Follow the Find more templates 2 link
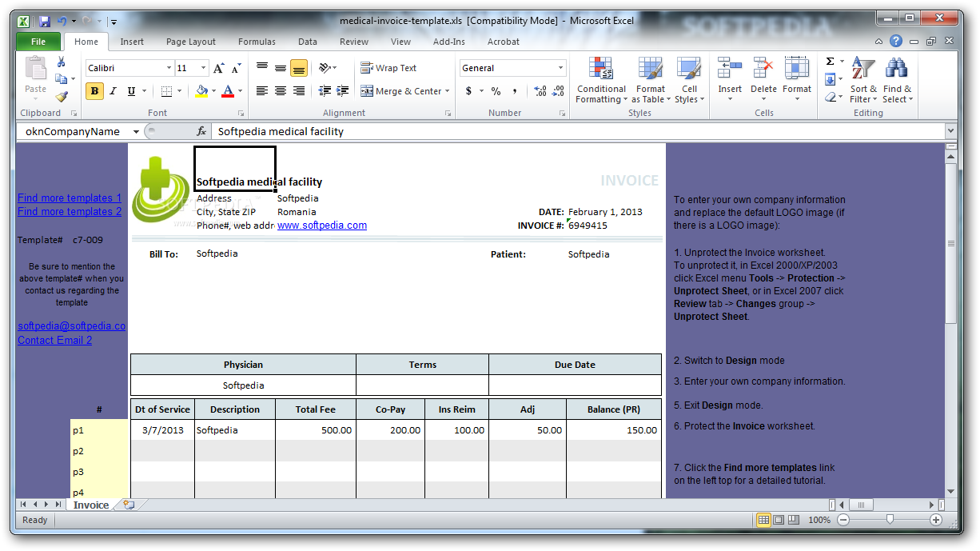 point(70,211)
